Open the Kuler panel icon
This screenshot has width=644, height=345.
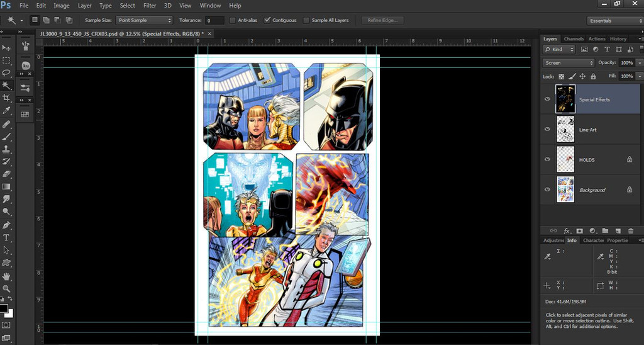(x=25, y=65)
